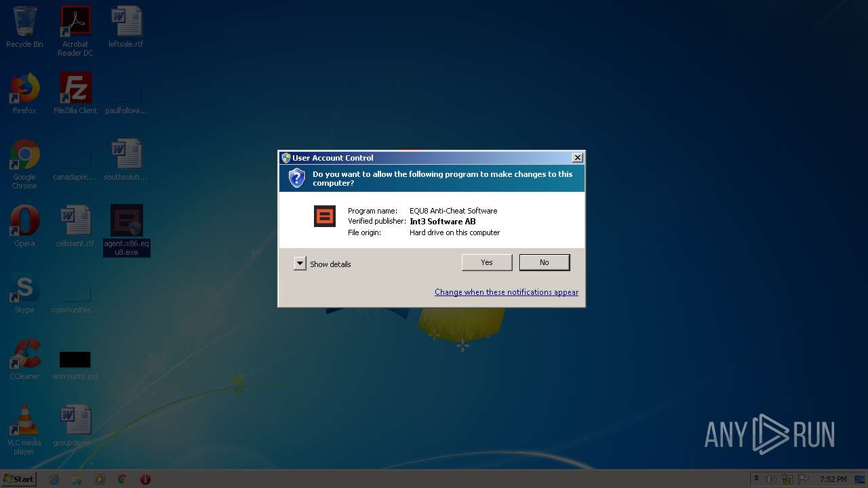Open the Start menu

tap(19, 479)
